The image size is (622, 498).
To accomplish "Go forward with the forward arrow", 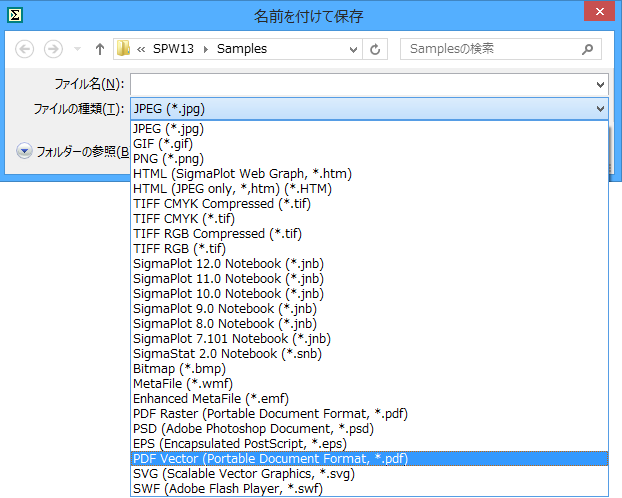I will point(53,49).
